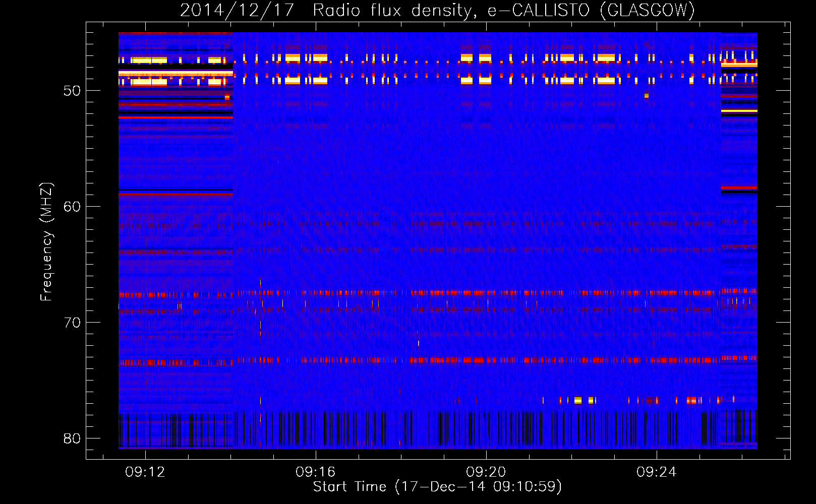Click the 09:24 time tick label
The height and width of the screenshot is (504, 816).
(x=657, y=472)
